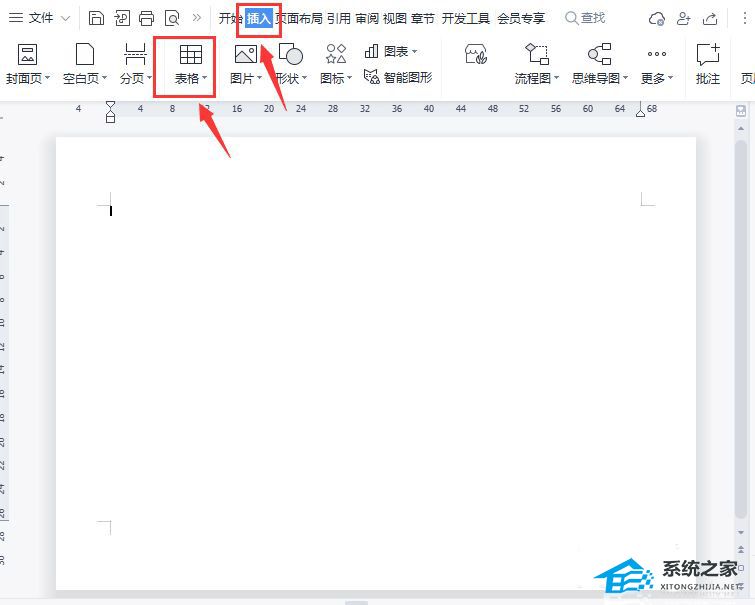Expand the 空白页 dropdown arrow
Viewport: 755px width, 605px height.
pos(104,77)
